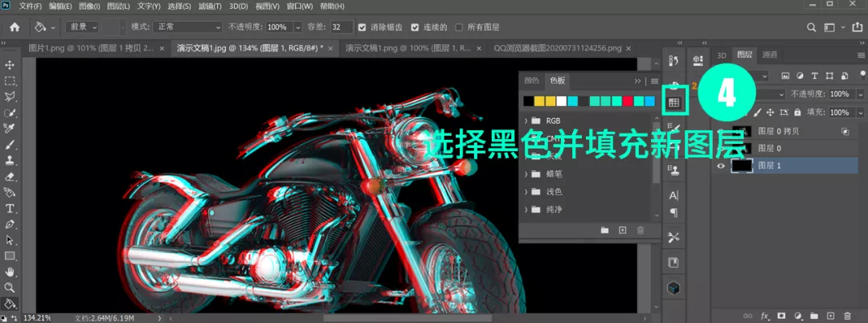Image resolution: width=868 pixels, height=323 pixels.
Task: Select the Pen tool
Action: [x=10, y=224]
